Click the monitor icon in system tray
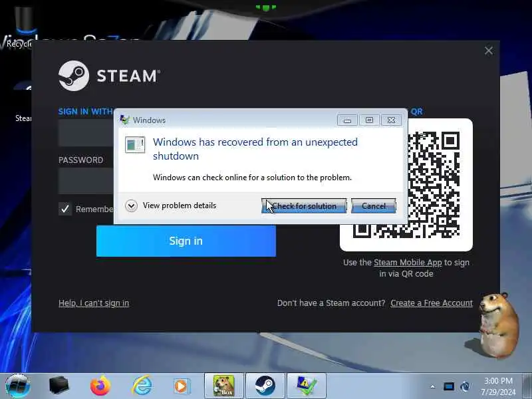 click(448, 386)
